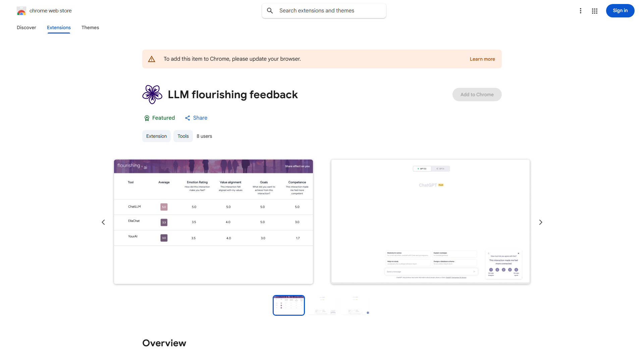644x362 pixels.
Task: Go to previous screenshot with left chevron
Action: click(103, 222)
